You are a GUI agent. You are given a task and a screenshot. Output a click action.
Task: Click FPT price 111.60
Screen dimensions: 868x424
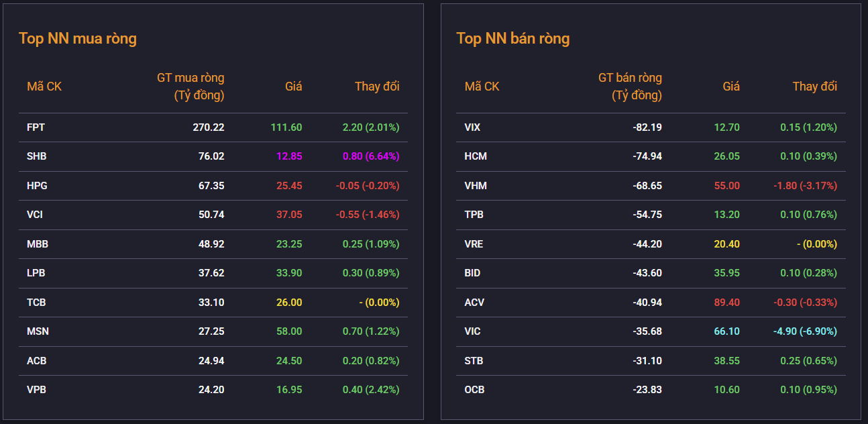[x=286, y=127]
